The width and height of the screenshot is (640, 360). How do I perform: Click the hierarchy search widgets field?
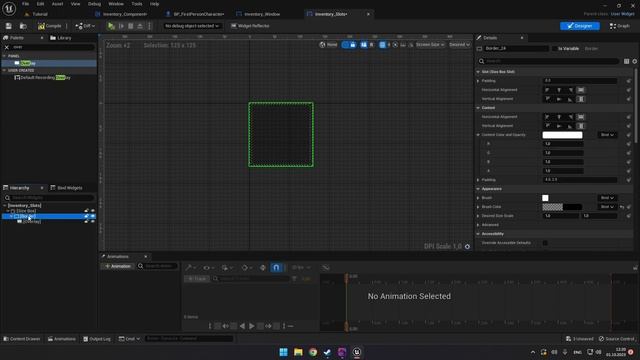(50, 198)
